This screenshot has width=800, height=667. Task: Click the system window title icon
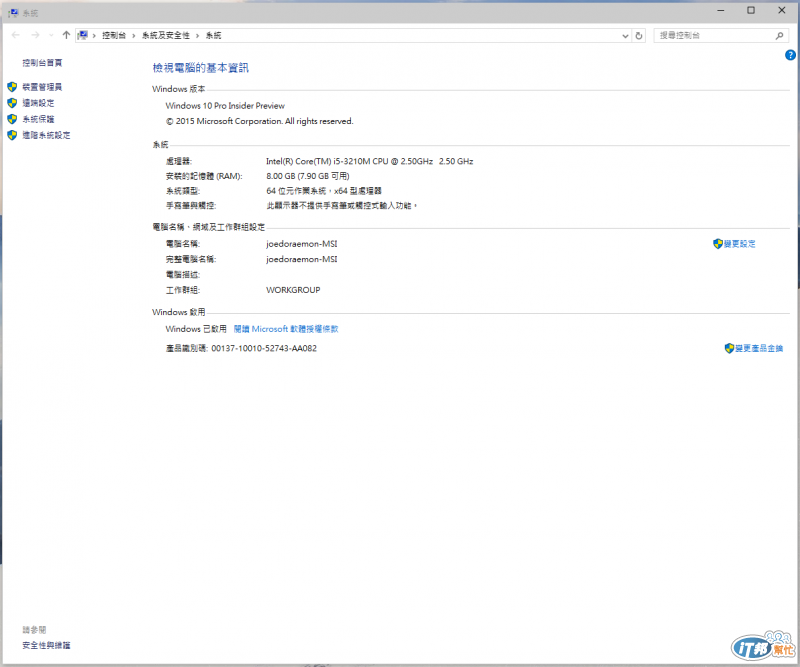(13, 13)
